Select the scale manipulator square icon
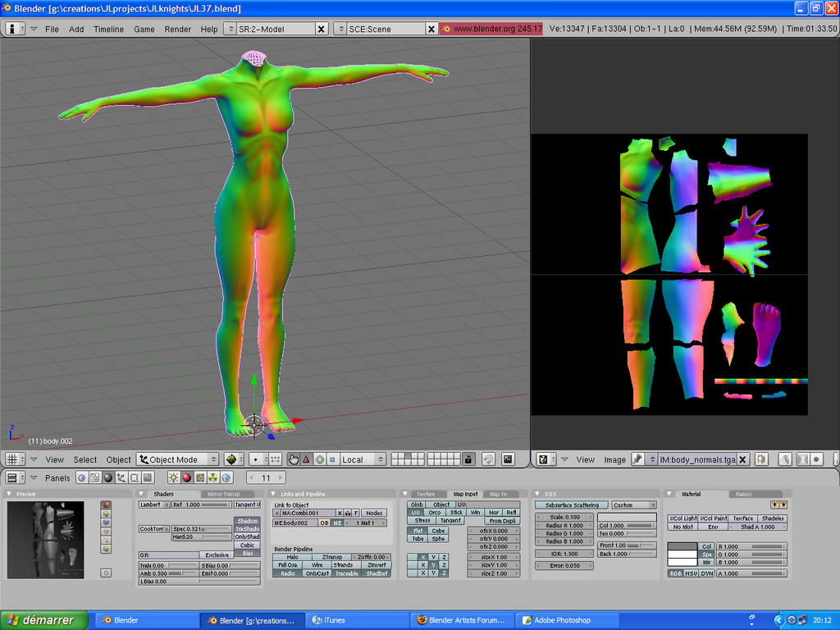This screenshot has height=630, width=840. pyautogui.click(x=333, y=459)
